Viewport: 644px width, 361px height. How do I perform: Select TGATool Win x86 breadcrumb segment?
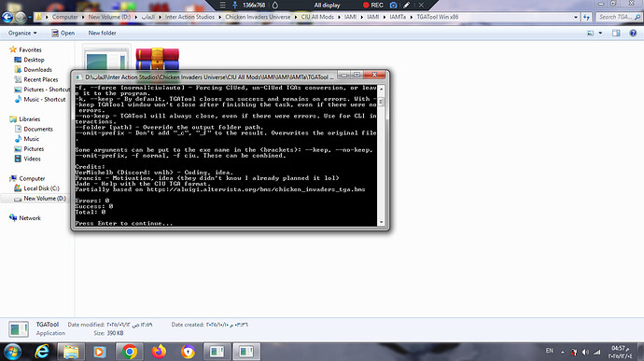[x=438, y=17]
